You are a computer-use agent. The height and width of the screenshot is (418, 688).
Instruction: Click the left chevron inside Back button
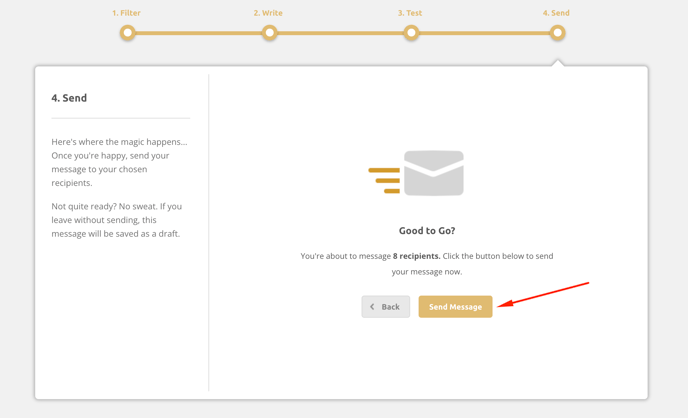372,307
